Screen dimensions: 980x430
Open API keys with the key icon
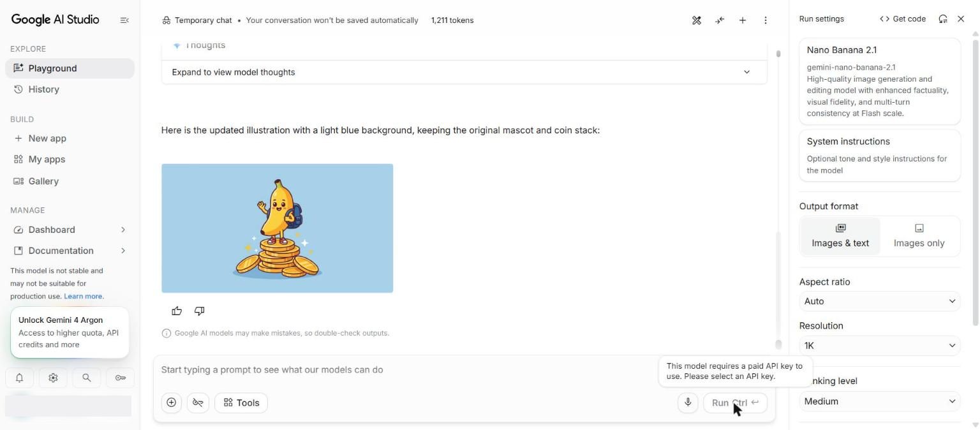pyautogui.click(x=120, y=378)
